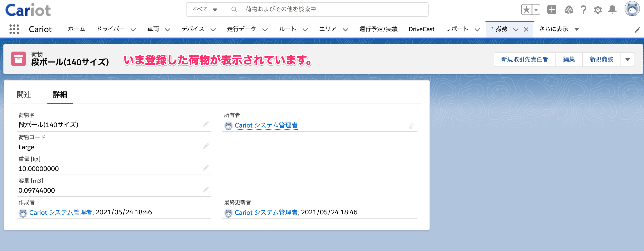
Task: Click the change owner icon
Action: click(x=411, y=126)
